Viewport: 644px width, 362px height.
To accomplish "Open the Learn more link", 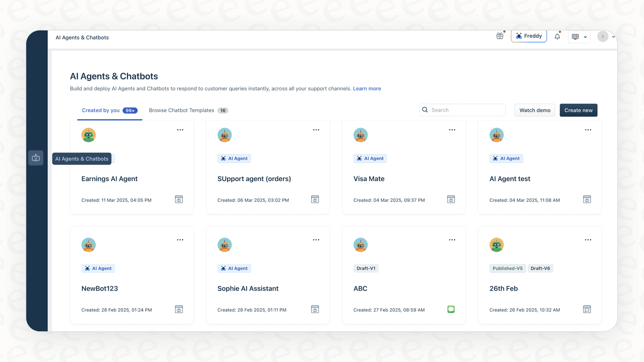I will (x=367, y=88).
